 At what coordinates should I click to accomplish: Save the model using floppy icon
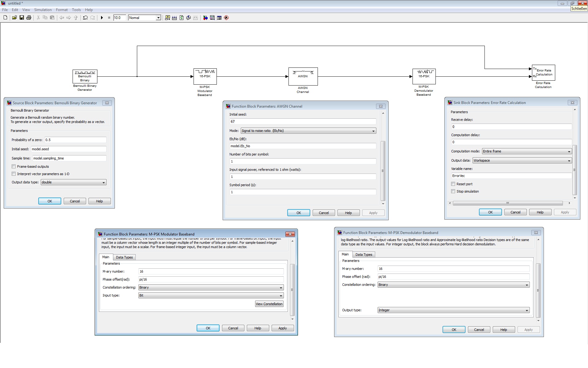coord(22,18)
